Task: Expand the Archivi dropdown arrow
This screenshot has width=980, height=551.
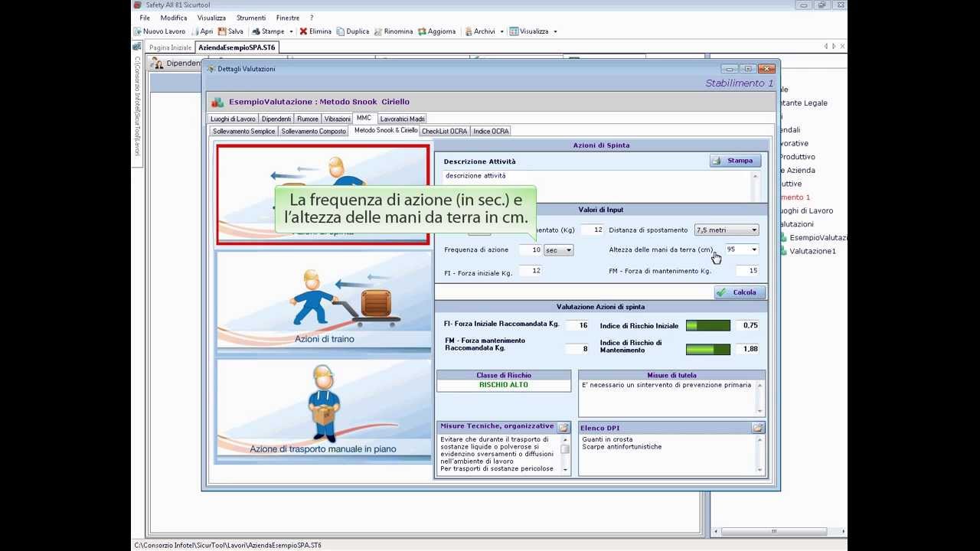Action: 501,31
